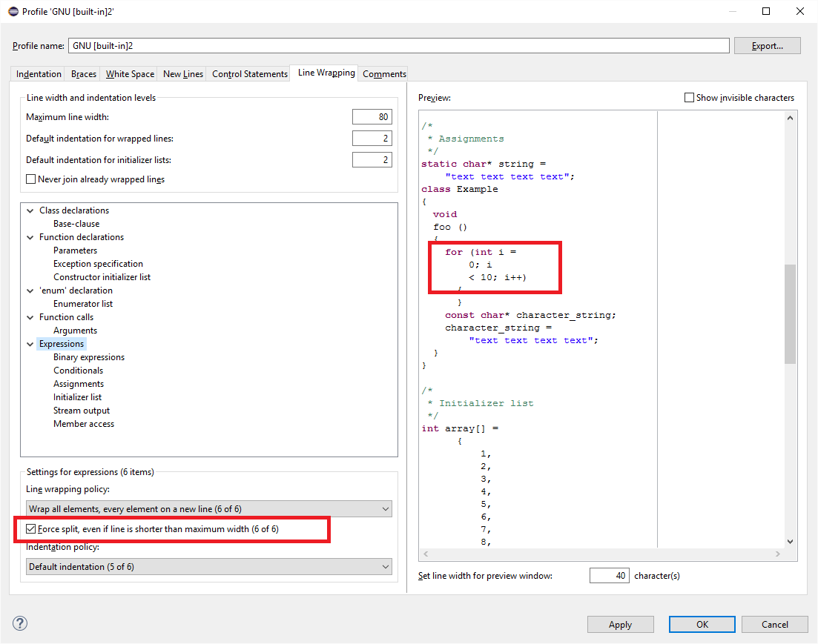Toggle Never join already wrapped lines
The height and width of the screenshot is (644, 818).
pyautogui.click(x=31, y=179)
